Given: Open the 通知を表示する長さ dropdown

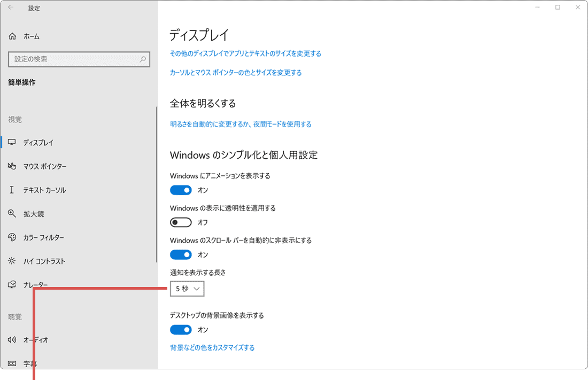Looking at the screenshot, I should pos(187,289).
